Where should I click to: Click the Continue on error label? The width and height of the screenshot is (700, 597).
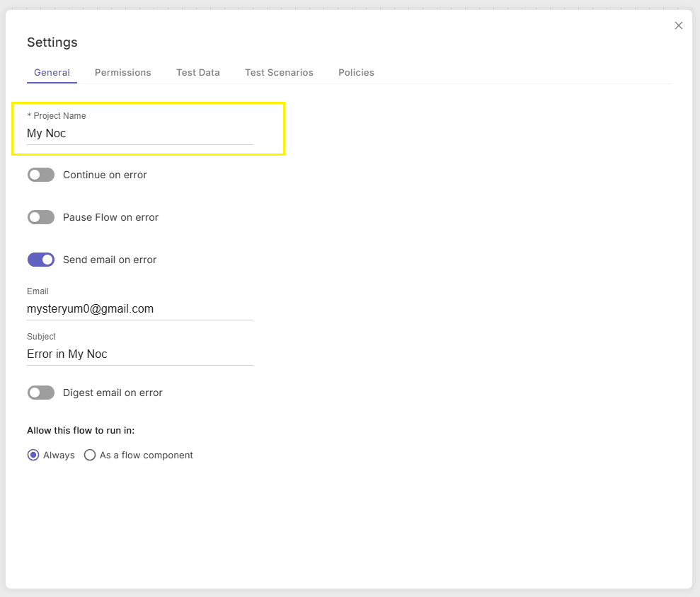[x=105, y=175]
